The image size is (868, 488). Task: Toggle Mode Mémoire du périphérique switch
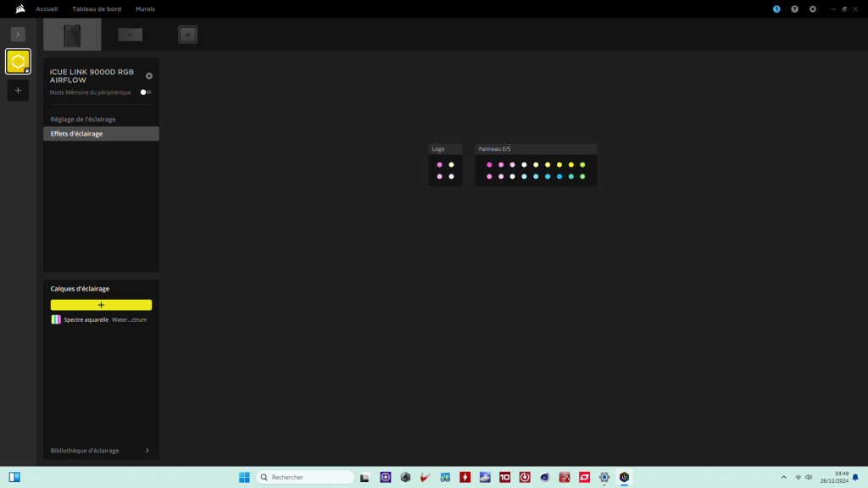coord(146,92)
